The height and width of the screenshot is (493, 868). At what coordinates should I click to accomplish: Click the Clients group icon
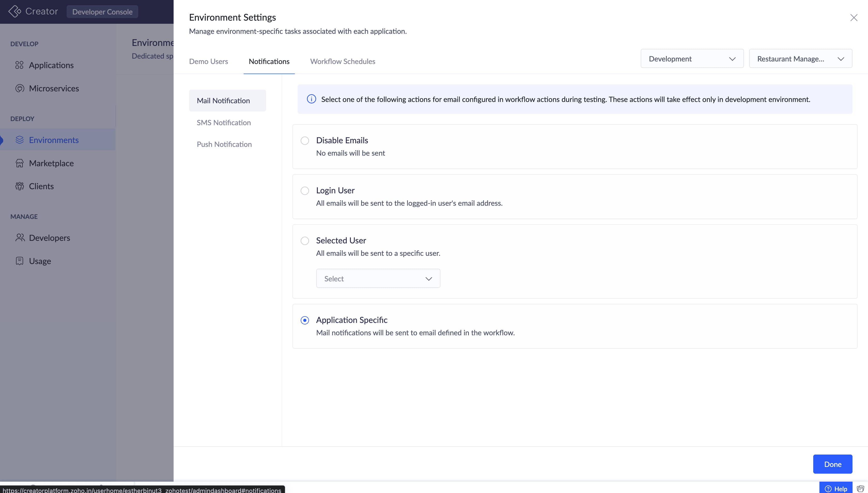coord(20,186)
